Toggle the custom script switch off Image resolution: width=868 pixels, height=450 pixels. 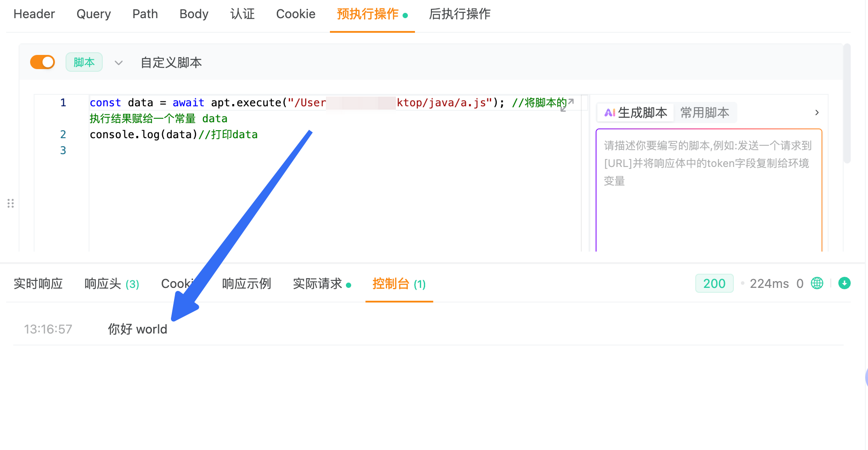[43, 62]
